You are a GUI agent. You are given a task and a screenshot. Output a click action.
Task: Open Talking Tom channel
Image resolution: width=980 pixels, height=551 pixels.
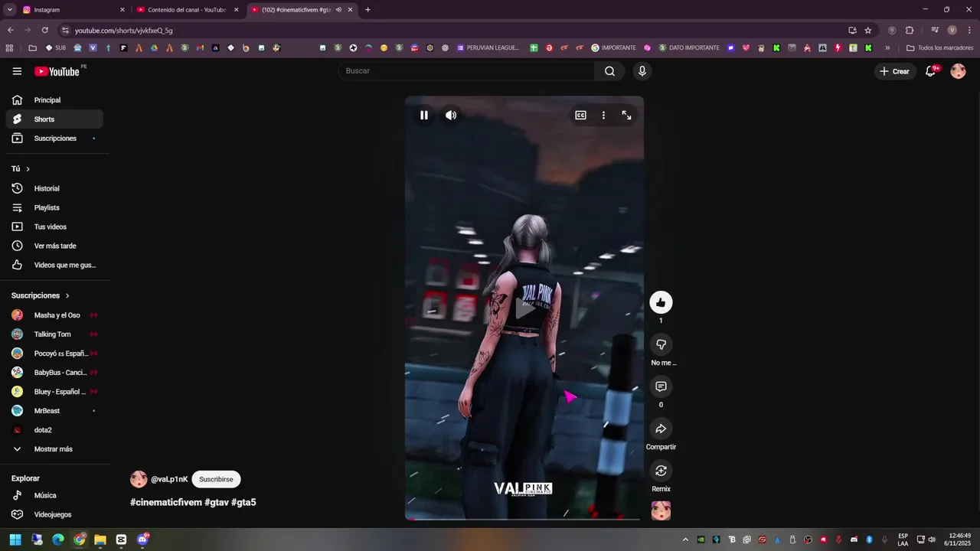tap(54, 334)
